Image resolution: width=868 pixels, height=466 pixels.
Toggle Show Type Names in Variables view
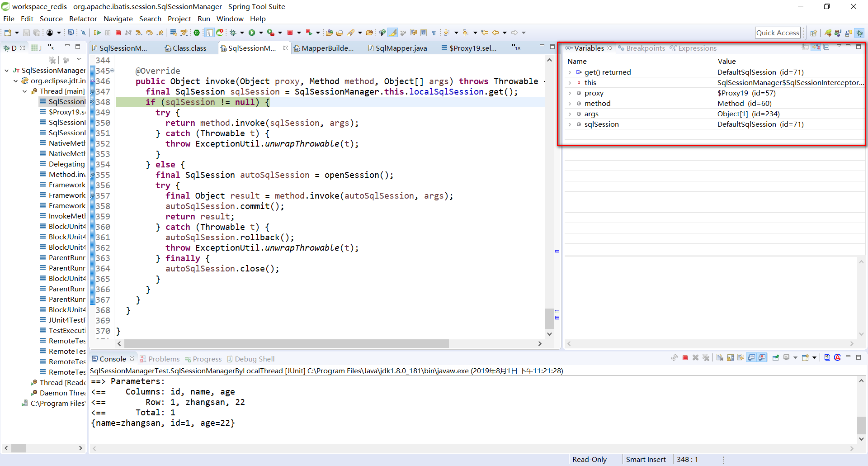point(805,47)
